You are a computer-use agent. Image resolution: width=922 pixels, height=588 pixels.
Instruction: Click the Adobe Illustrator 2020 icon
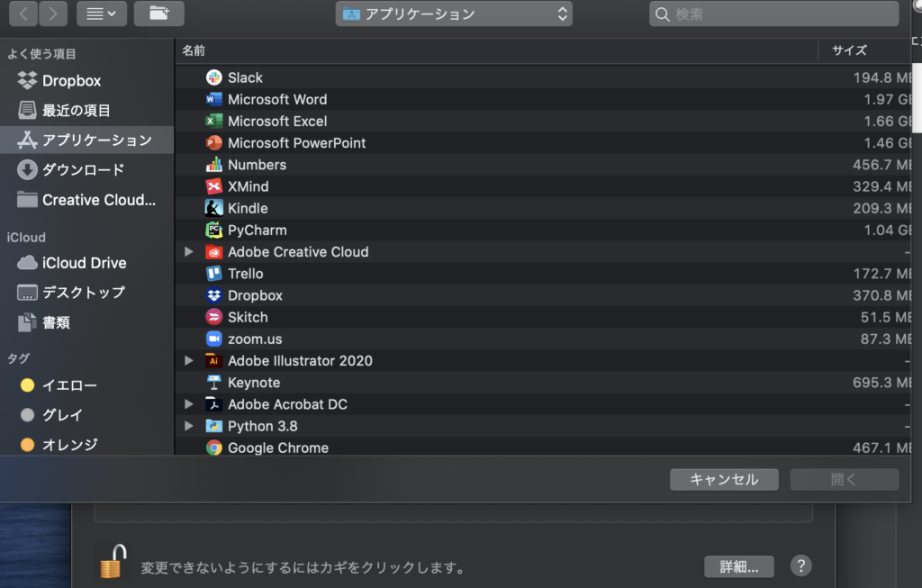(213, 360)
